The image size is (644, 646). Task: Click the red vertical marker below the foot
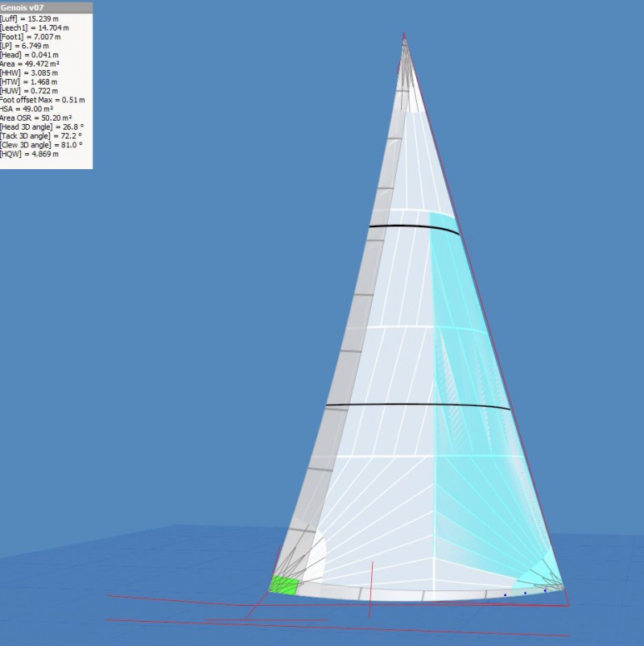tap(372, 578)
